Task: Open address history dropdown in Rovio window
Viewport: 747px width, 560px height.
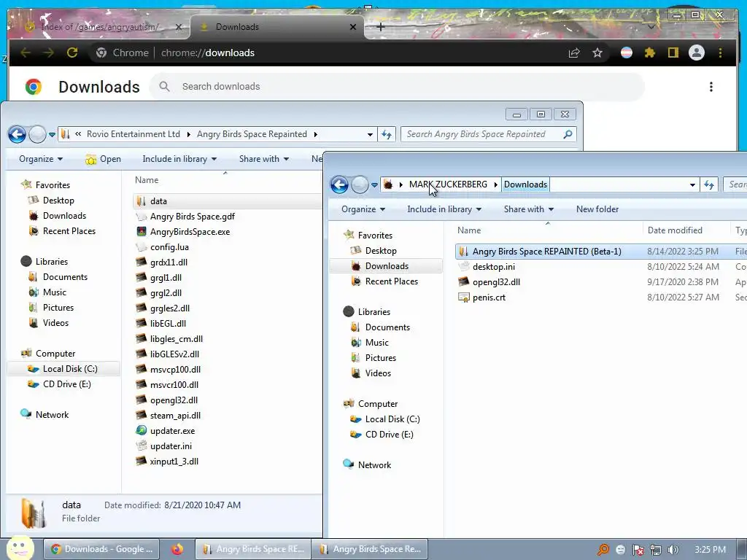Action: point(370,134)
